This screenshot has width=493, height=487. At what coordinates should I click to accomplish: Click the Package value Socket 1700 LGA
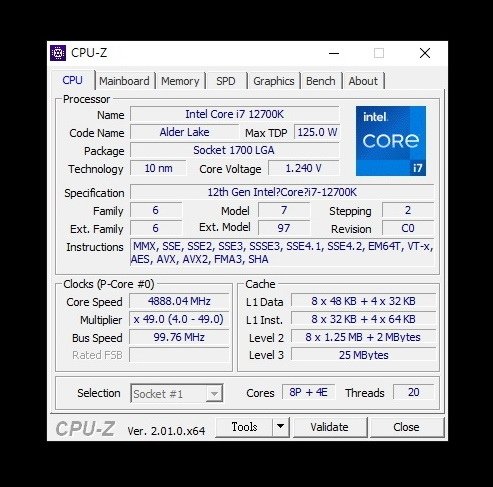click(235, 150)
